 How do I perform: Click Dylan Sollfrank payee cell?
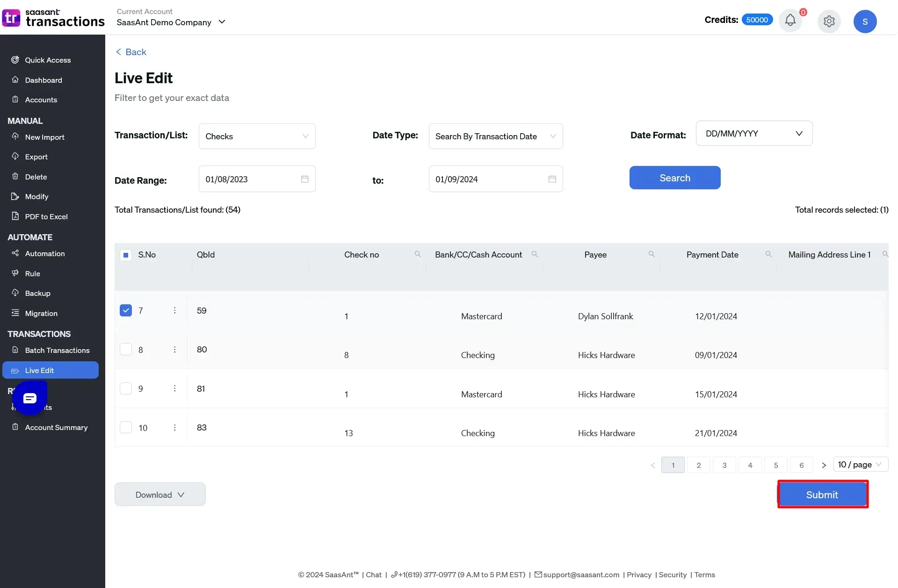pos(605,316)
